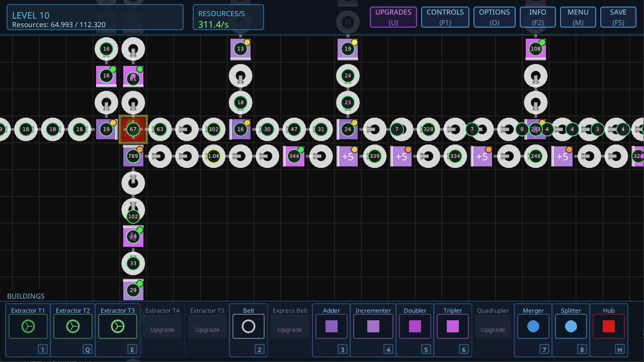Open the Upgrades panel
The width and height of the screenshot is (644, 362).
[x=393, y=17]
